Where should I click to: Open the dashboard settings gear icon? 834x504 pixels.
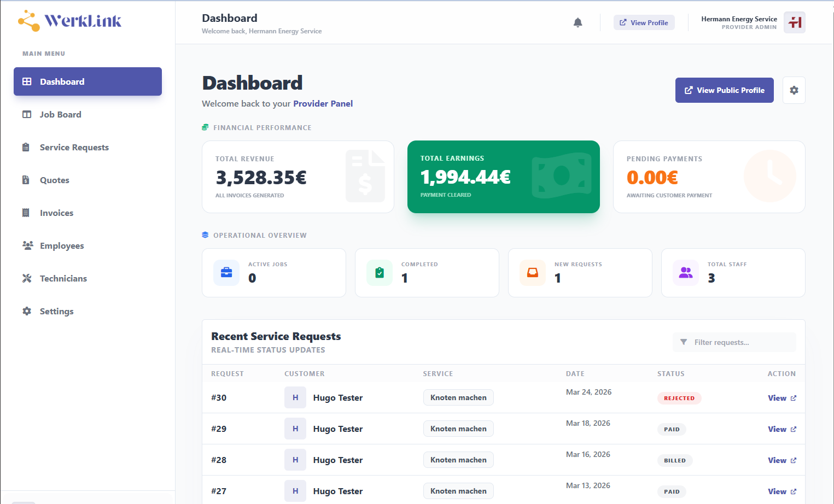click(x=794, y=90)
